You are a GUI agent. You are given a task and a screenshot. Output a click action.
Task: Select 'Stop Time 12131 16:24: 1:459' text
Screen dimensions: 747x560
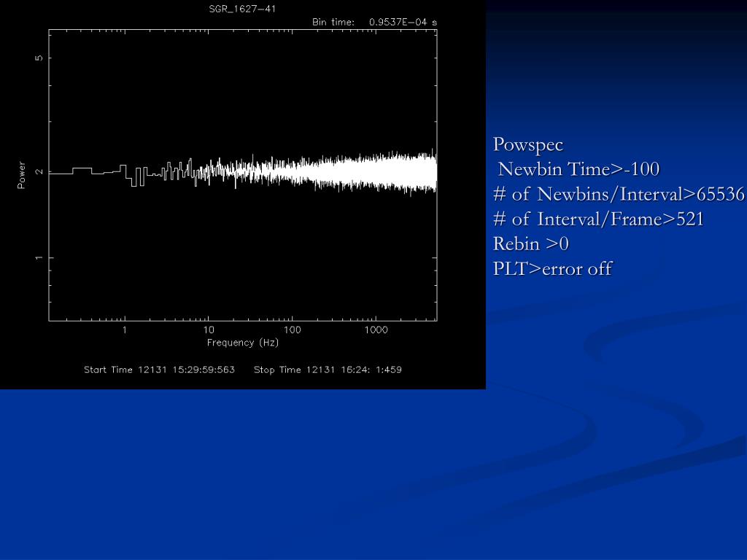point(328,370)
